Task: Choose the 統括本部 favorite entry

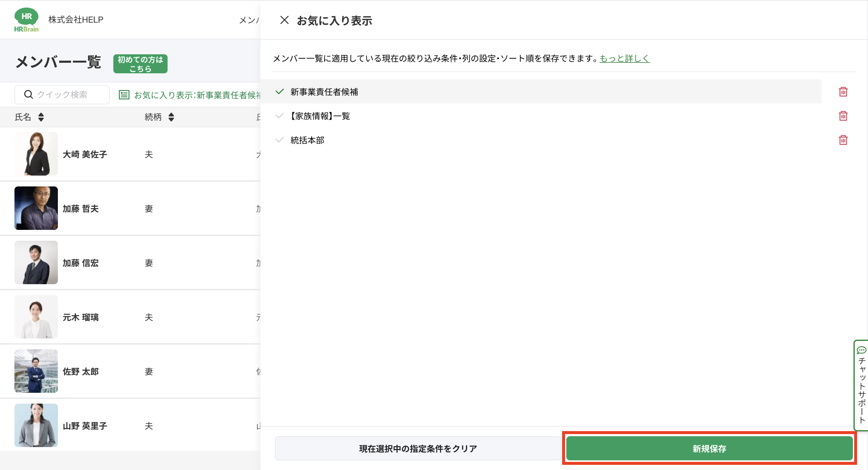Action: 307,140
